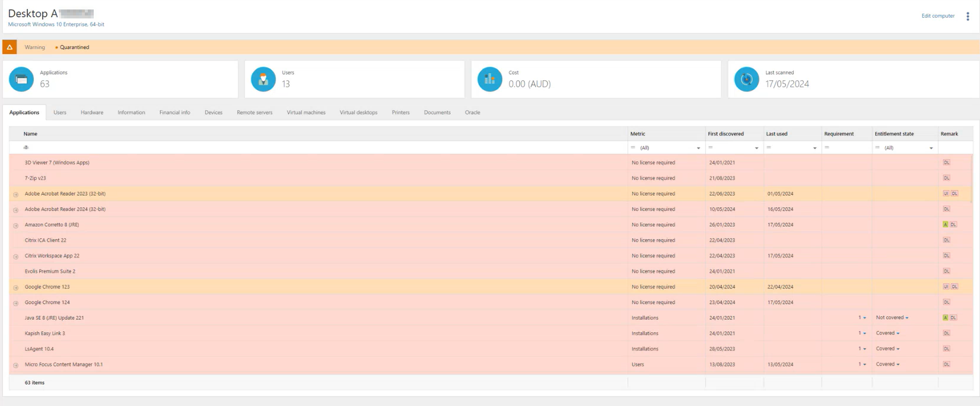Expand the Micro Focus Content Manager 10.1 row
Image resolution: width=980 pixels, height=406 pixels.
[x=16, y=365]
